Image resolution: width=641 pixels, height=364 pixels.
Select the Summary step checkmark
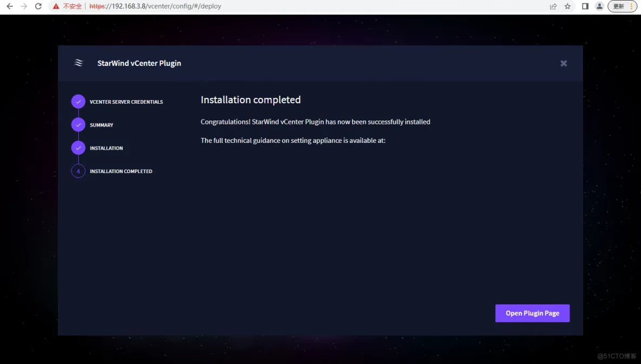click(78, 125)
